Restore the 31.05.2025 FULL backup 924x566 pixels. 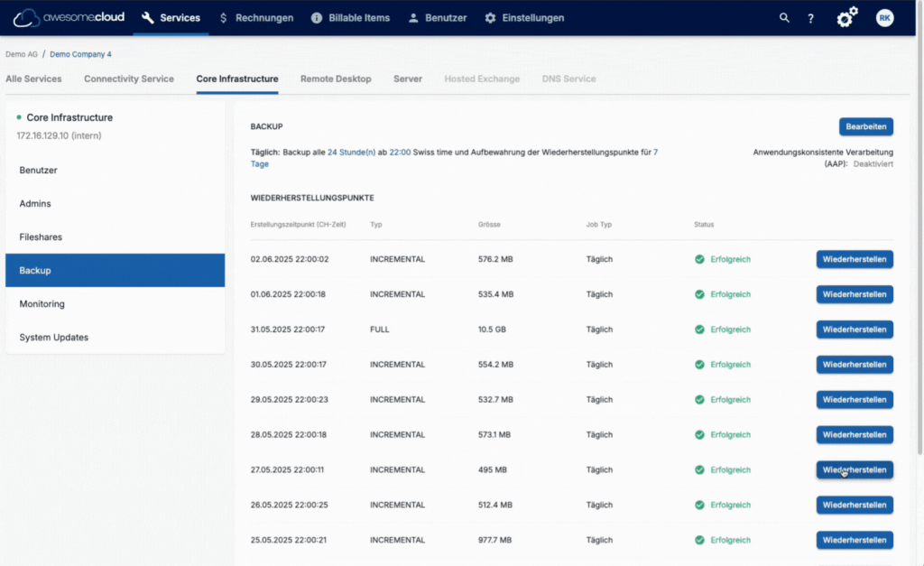855,329
